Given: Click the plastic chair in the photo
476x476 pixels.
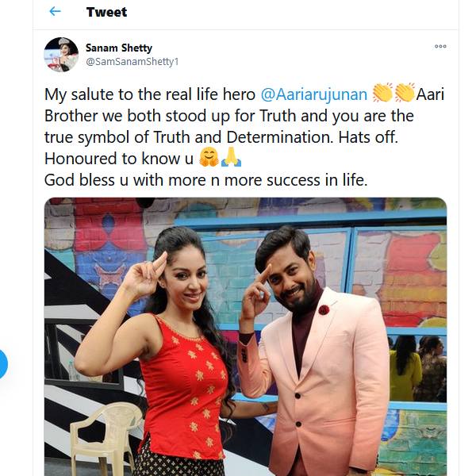Looking at the screenshot, I should click(101, 436).
